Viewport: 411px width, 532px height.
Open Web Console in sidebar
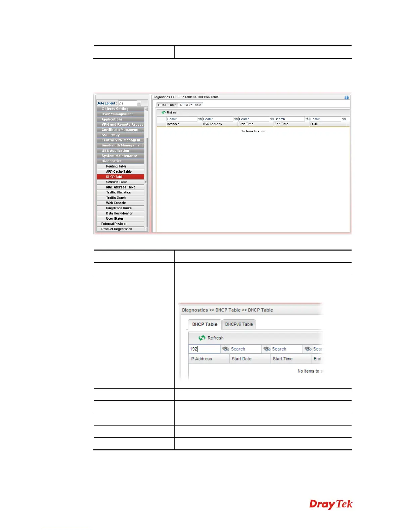[x=120, y=203]
